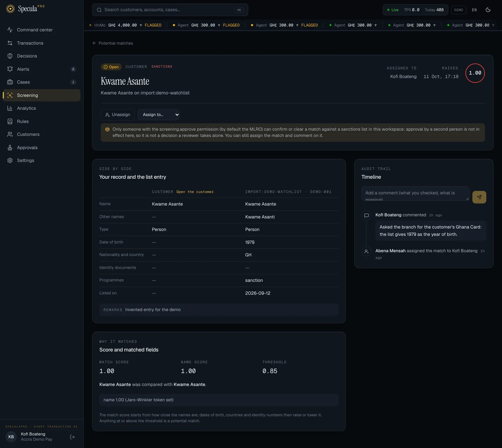Click the KB user avatar

[x=11, y=437]
